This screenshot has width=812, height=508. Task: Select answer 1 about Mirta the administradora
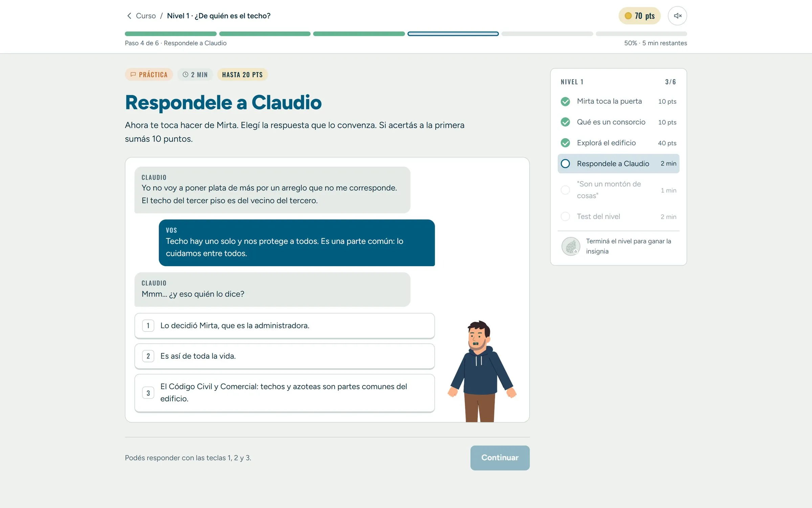[285, 326]
